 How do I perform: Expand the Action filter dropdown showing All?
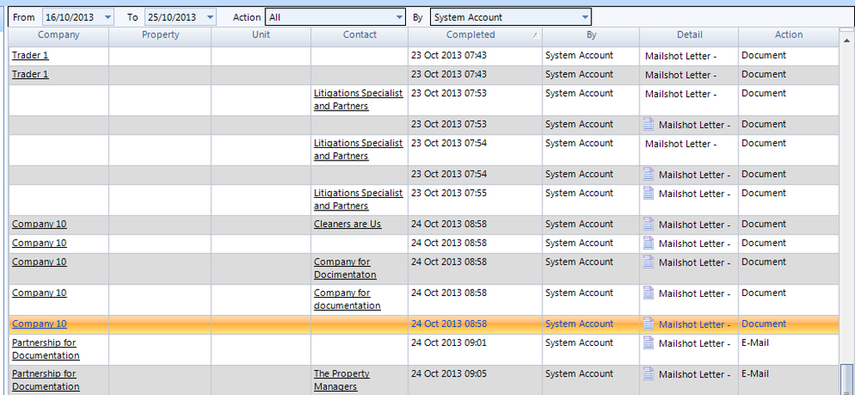(400, 17)
